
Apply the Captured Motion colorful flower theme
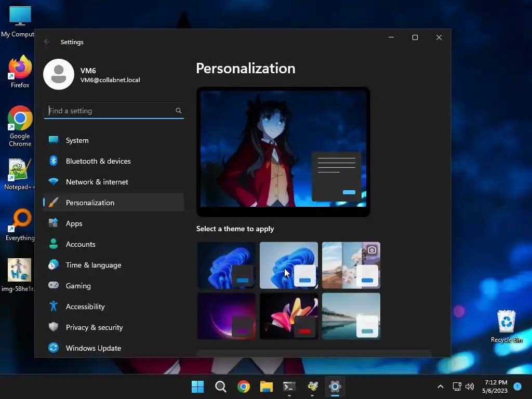(289, 316)
